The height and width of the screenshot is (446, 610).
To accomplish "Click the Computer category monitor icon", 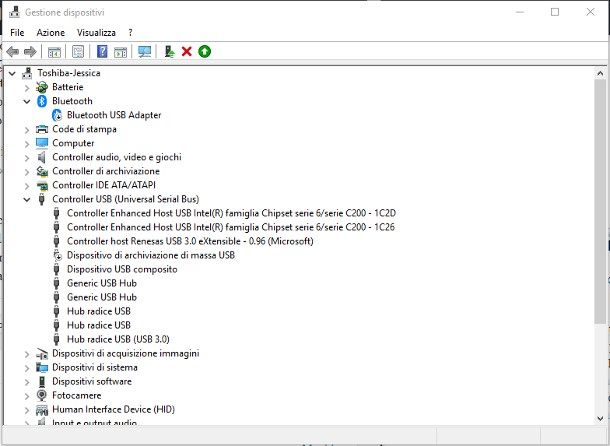I will (42, 143).
